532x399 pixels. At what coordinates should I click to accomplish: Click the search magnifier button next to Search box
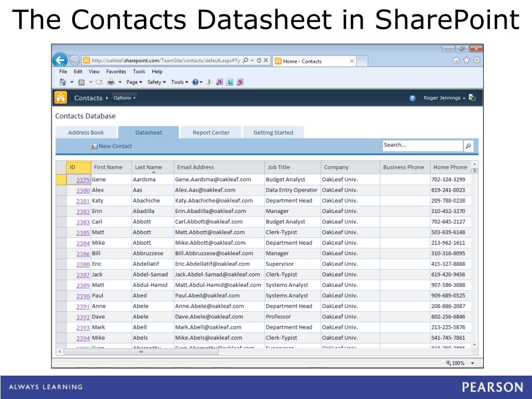pyautogui.click(x=468, y=146)
